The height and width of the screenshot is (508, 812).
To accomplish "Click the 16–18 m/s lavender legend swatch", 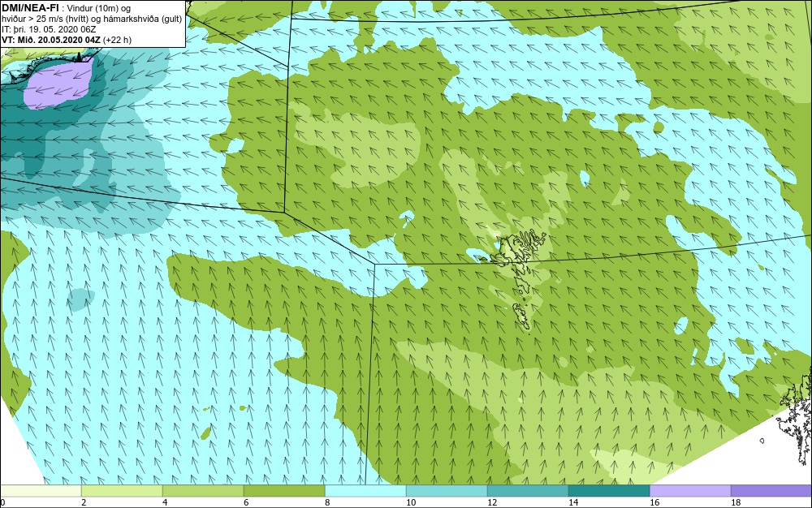I will click(690, 491).
